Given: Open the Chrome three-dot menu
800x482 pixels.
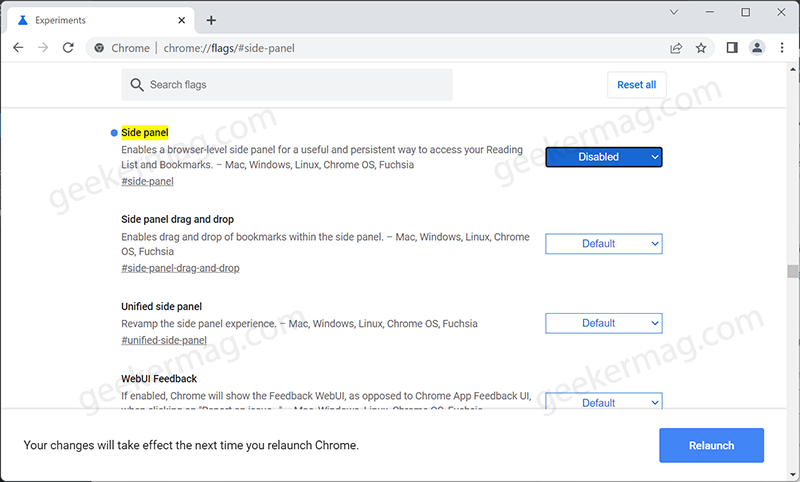Looking at the screenshot, I should point(782,48).
